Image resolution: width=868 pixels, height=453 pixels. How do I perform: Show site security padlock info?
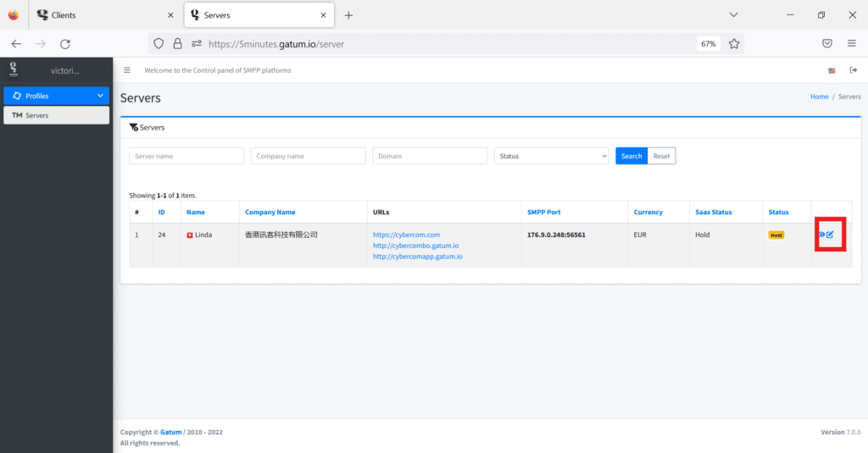pyautogui.click(x=177, y=44)
